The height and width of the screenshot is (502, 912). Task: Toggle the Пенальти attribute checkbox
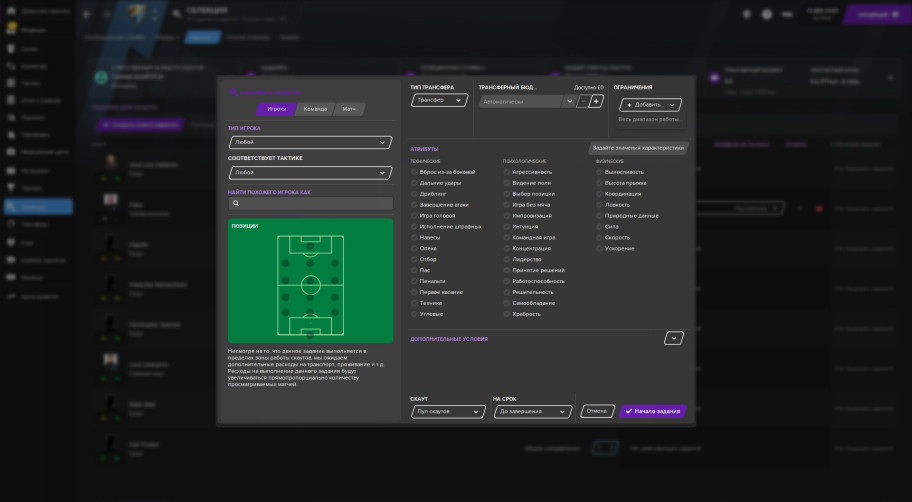(x=414, y=281)
